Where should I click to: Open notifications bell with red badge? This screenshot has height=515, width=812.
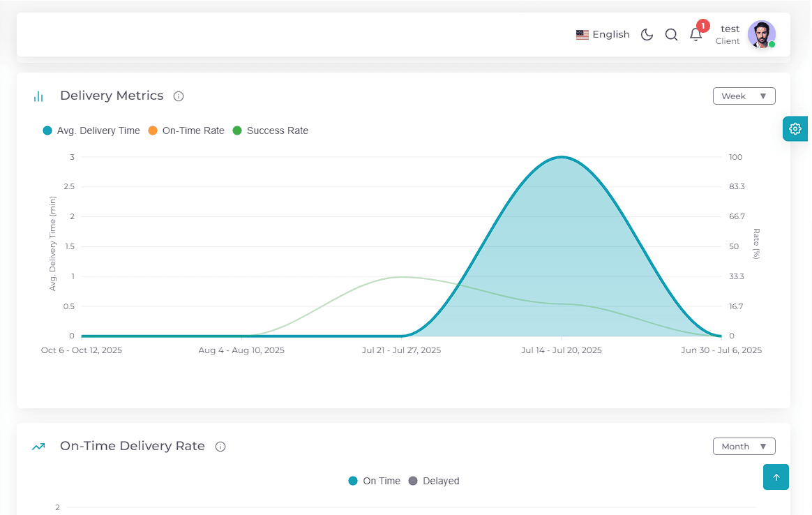pos(696,35)
